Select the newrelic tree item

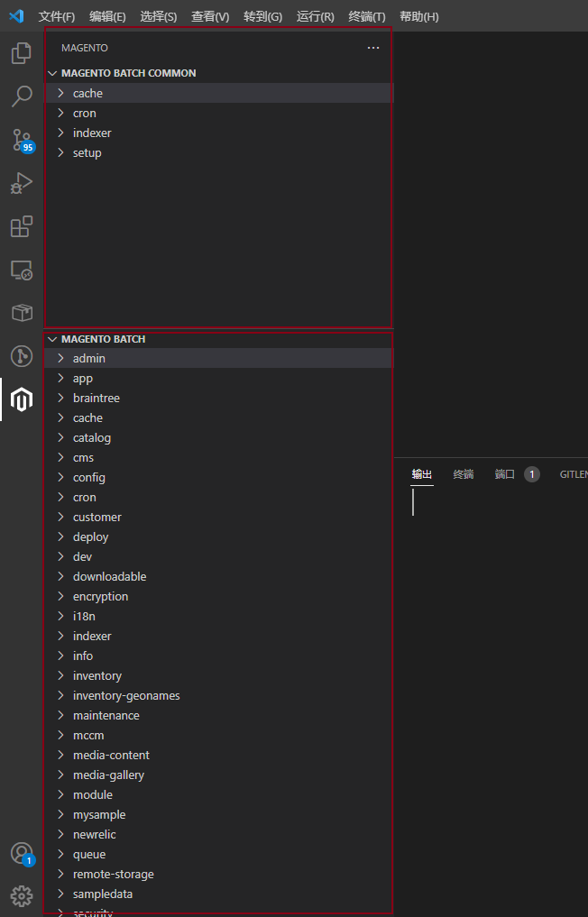click(219, 835)
